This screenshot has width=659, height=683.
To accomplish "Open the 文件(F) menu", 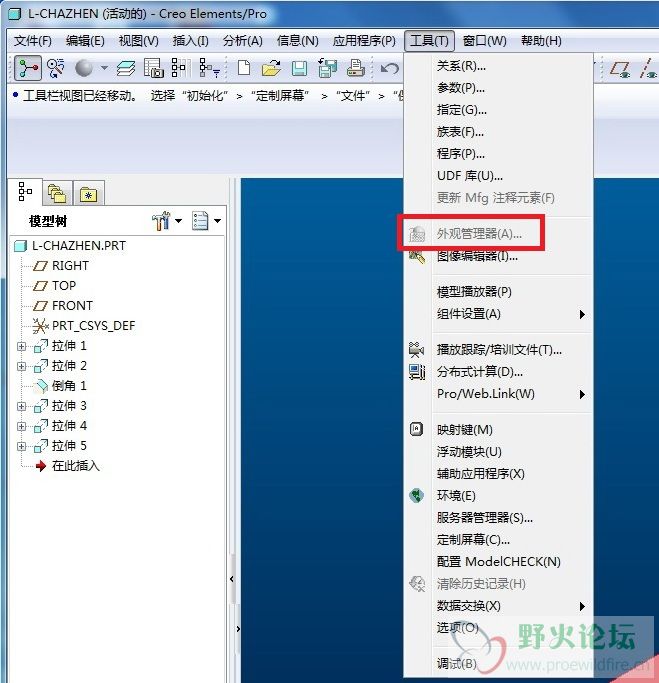I will [x=33, y=41].
